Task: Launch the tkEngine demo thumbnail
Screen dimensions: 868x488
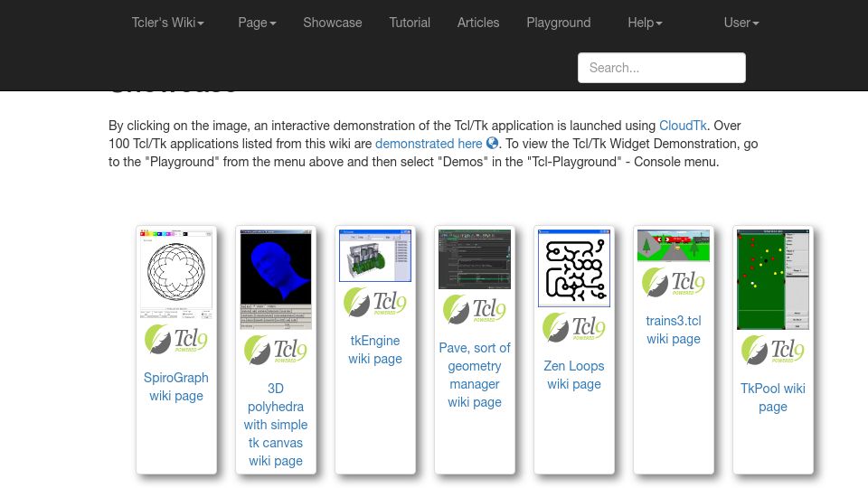Action: click(375, 256)
